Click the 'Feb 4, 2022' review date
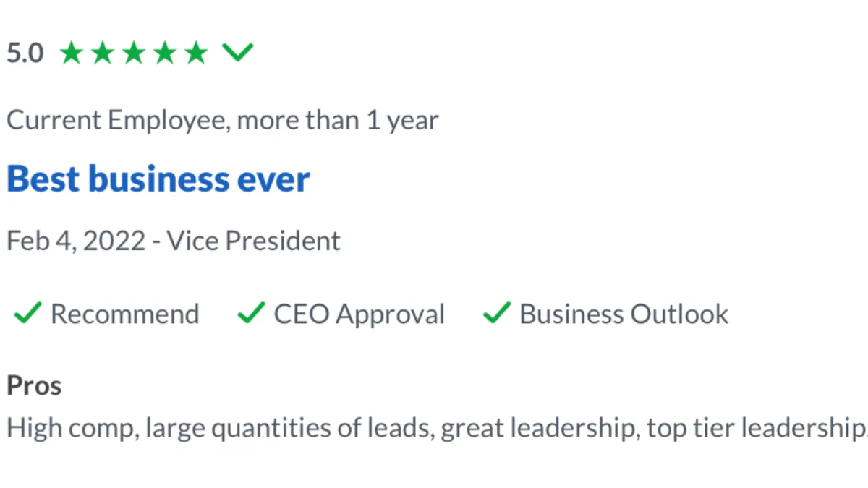 (76, 241)
